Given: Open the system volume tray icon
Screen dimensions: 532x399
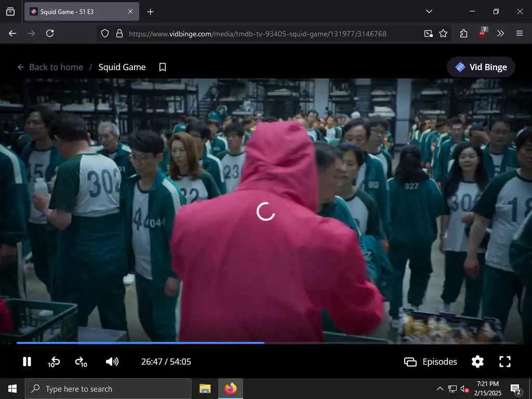Looking at the screenshot, I should (465, 389).
